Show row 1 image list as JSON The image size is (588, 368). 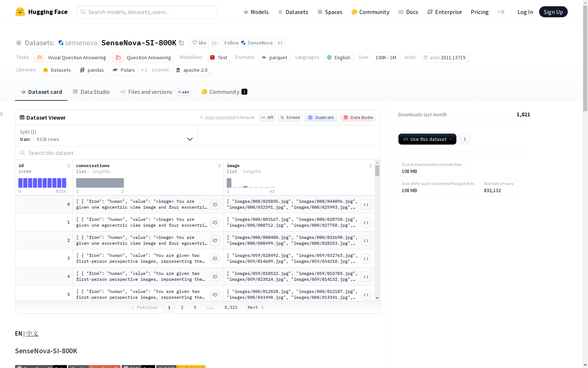point(366,223)
